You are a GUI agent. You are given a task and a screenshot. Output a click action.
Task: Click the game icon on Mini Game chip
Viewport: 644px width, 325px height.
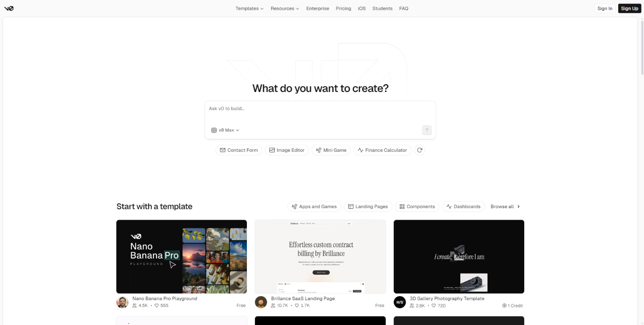(319, 150)
